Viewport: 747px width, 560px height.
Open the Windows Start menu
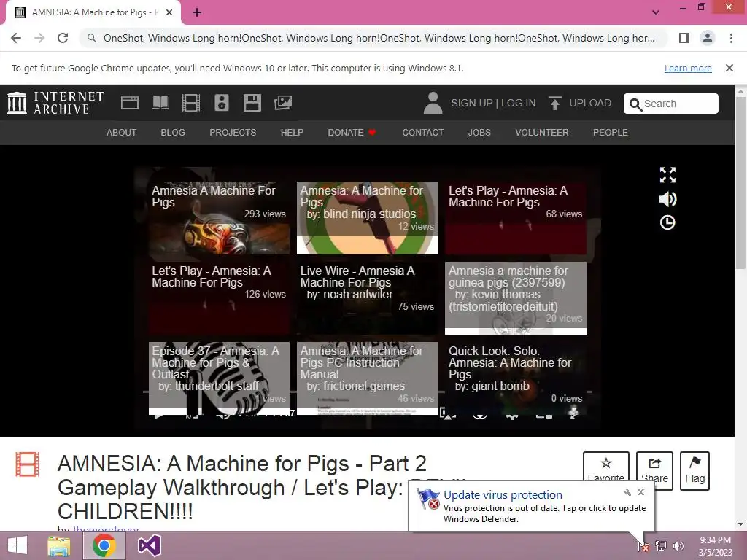18,545
